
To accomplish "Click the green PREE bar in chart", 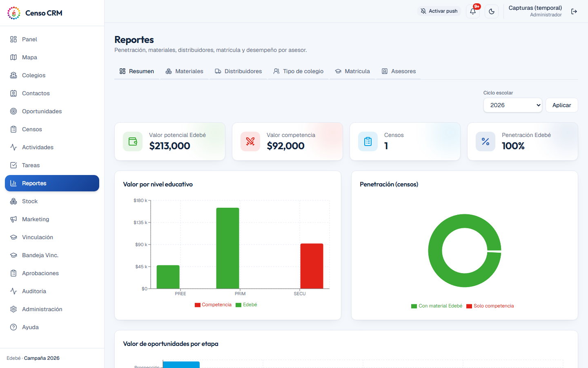I will pos(168,277).
